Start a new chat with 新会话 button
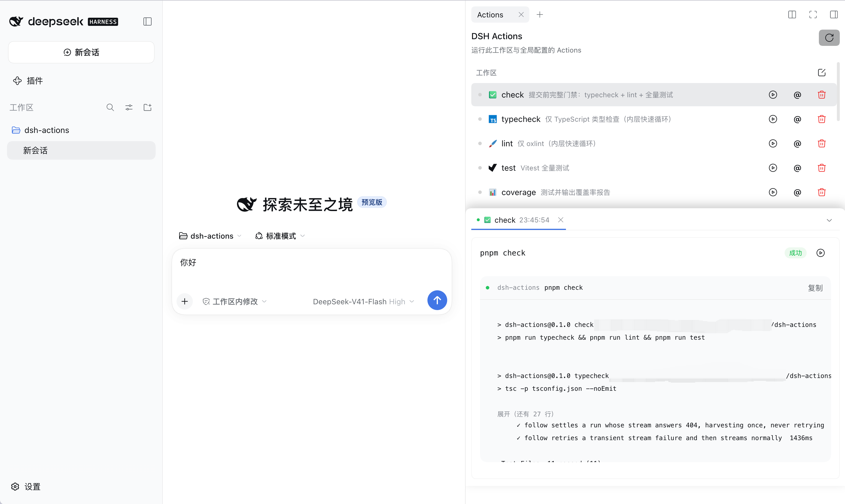 (x=81, y=52)
